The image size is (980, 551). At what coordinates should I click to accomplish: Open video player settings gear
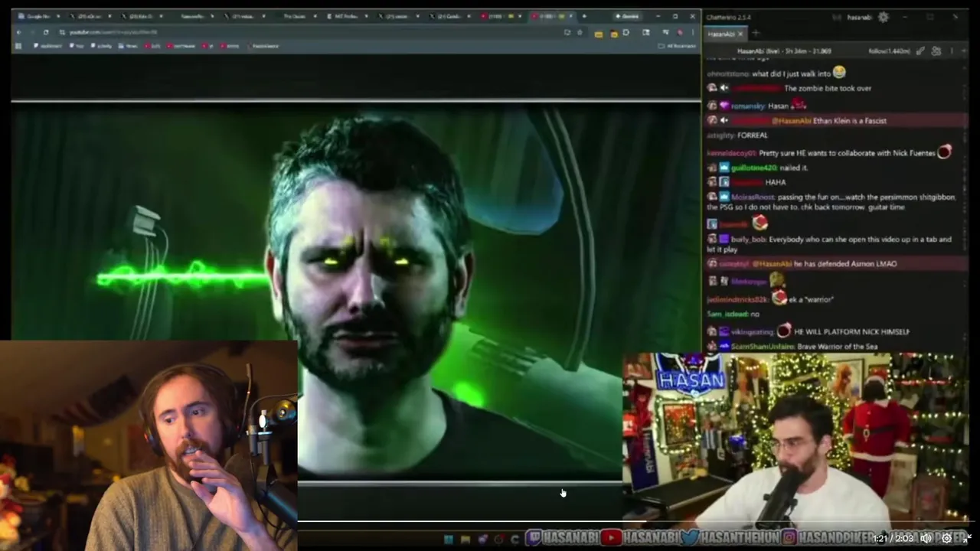pos(946,538)
